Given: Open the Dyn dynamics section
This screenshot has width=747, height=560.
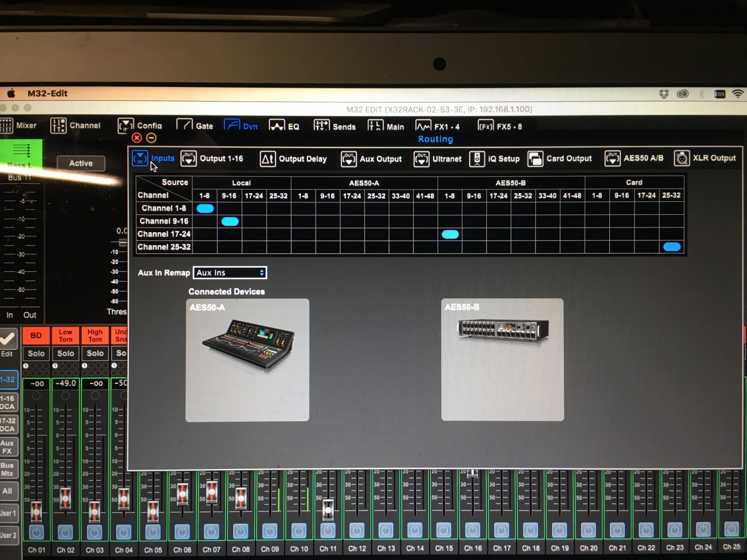Looking at the screenshot, I should tap(241, 125).
